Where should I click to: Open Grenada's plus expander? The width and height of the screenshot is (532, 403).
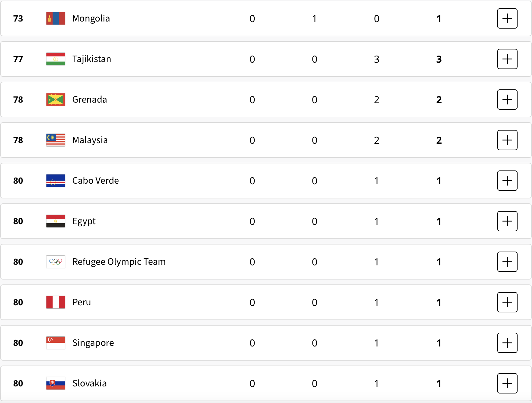[x=507, y=100]
